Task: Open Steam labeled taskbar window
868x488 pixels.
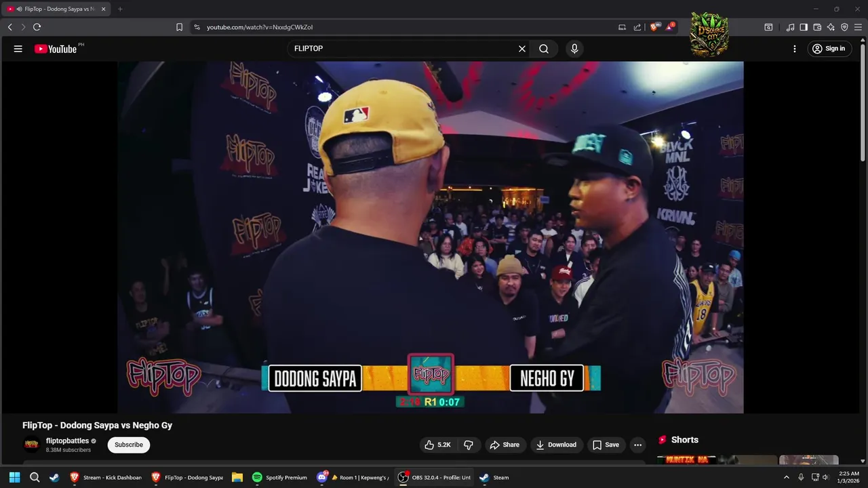Action: (x=494, y=477)
